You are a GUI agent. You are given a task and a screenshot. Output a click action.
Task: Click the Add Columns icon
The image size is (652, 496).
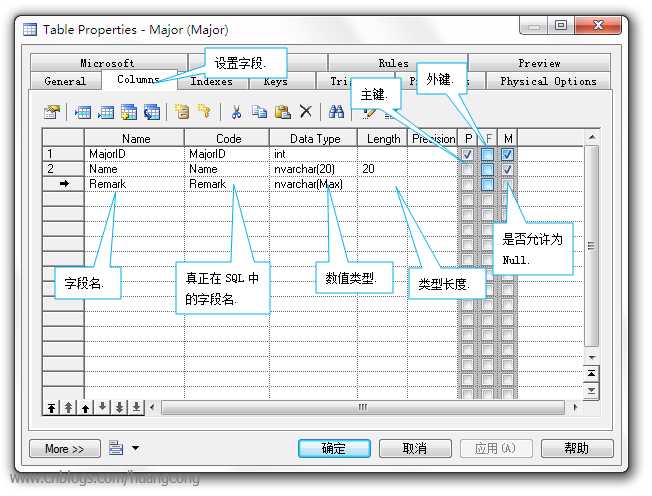click(x=128, y=112)
